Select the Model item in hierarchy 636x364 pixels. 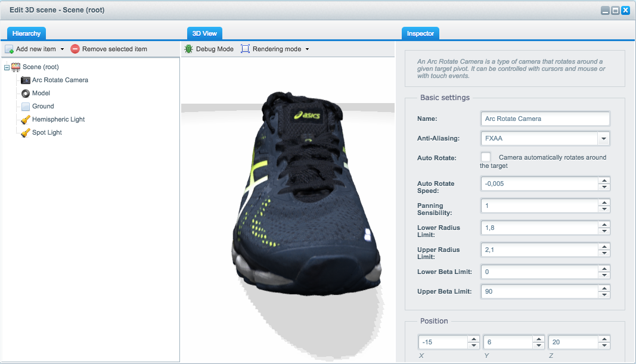[41, 93]
